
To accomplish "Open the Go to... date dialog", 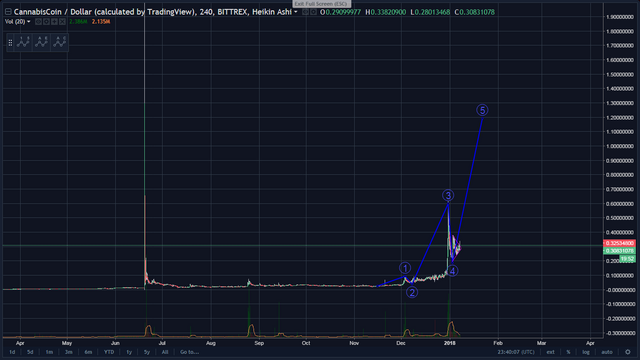I will [x=189, y=352].
